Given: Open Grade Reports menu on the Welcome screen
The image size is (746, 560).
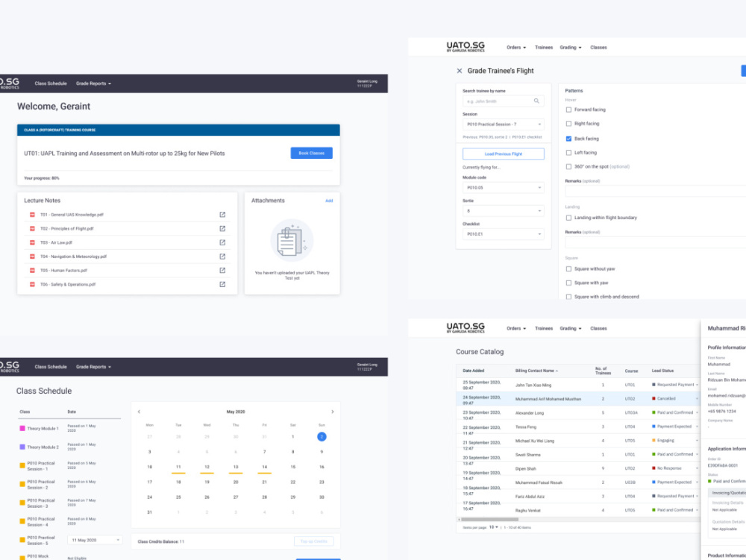Looking at the screenshot, I should pos(93,84).
